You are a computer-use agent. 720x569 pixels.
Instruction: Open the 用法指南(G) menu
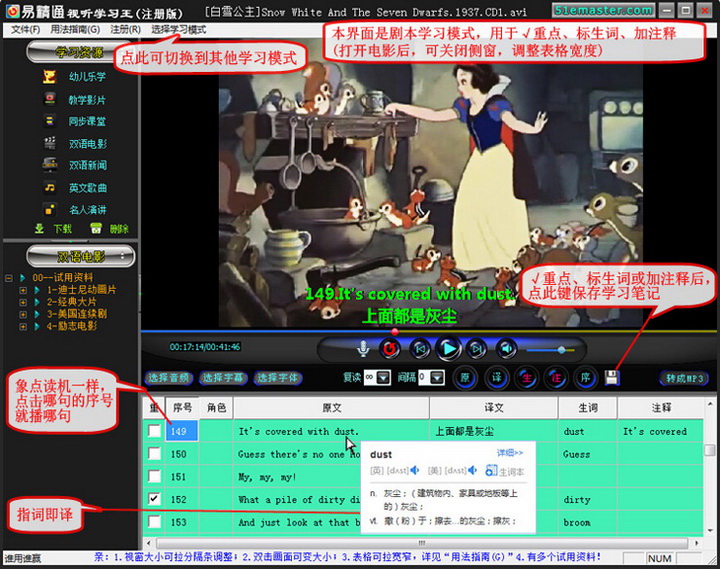75,30
